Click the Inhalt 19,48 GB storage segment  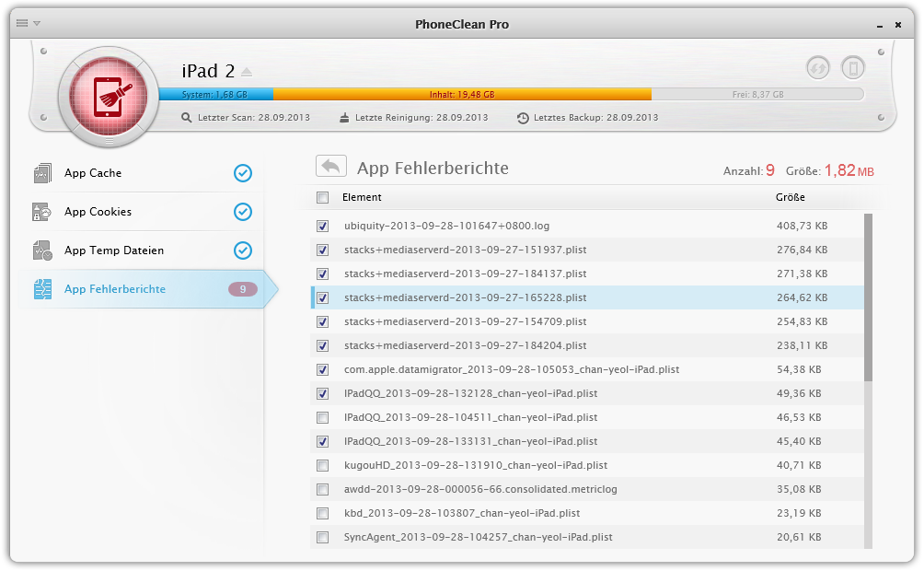(x=462, y=94)
